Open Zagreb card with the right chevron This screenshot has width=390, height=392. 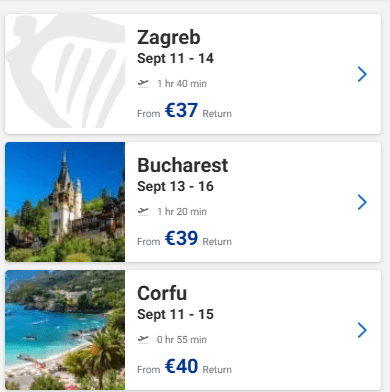(x=362, y=74)
